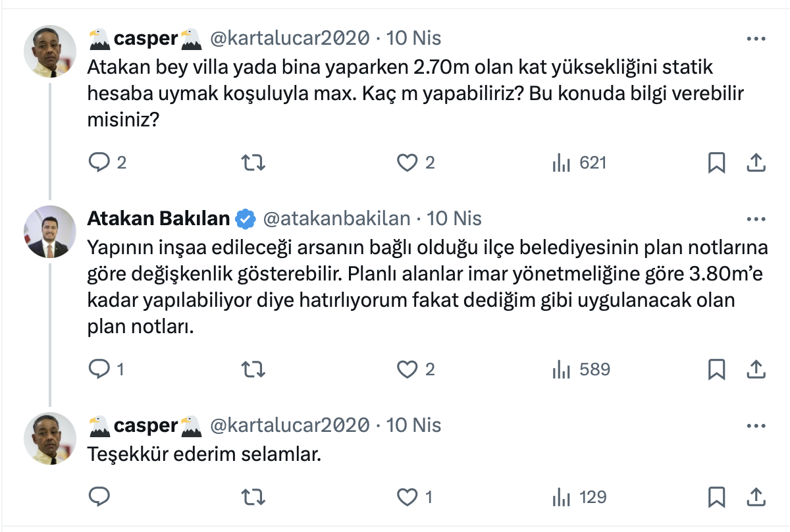Like Atakan Bakılan's tweet

click(x=409, y=369)
